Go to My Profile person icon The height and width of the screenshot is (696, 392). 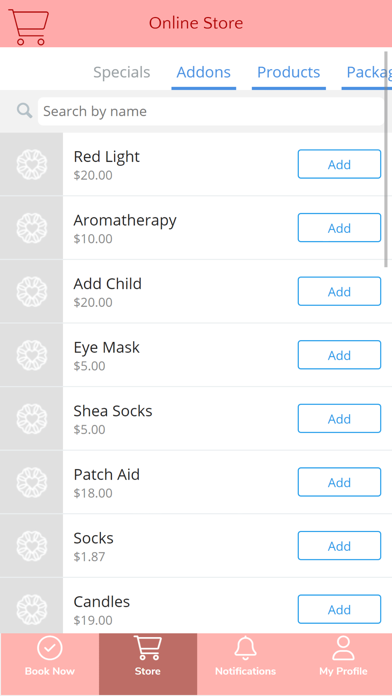pyautogui.click(x=343, y=648)
